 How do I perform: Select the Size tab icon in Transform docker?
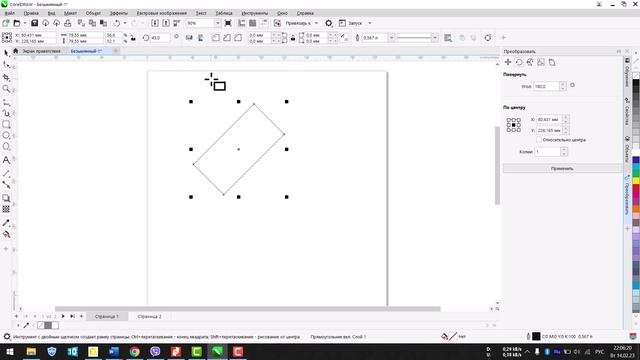[x=541, y=62]
